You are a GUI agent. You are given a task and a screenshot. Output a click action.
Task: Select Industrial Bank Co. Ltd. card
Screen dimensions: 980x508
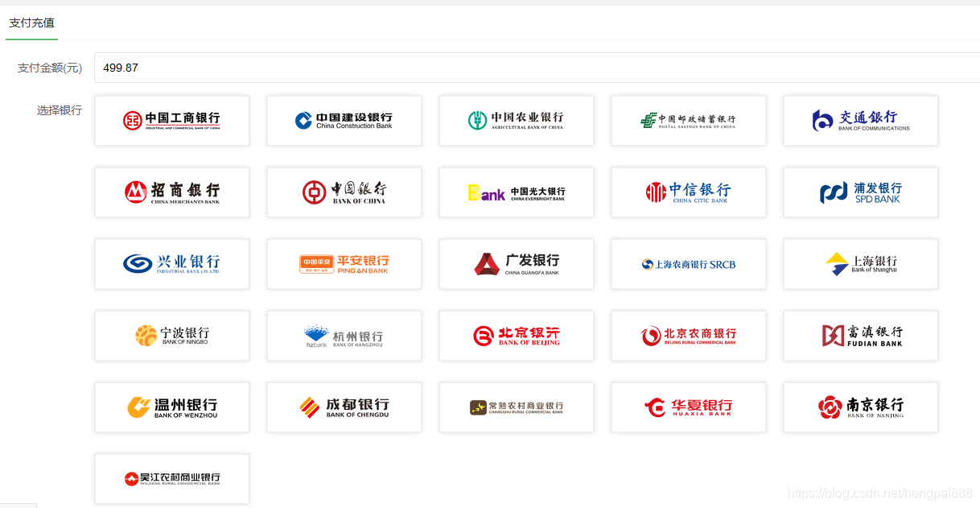tap(172, 264)
